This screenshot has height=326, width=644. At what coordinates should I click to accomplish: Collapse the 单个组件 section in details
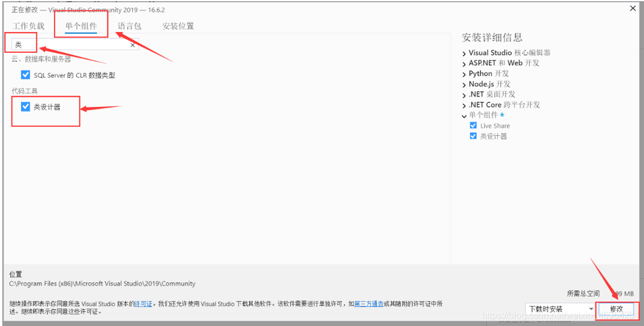464,116
